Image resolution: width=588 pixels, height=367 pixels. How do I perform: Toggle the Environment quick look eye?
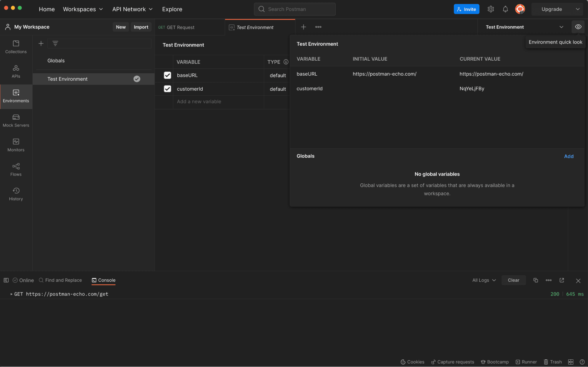pyautogui.click(x=578, y=27)
